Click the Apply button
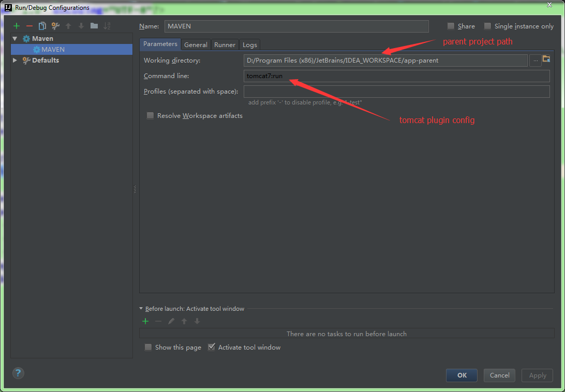 537,375
